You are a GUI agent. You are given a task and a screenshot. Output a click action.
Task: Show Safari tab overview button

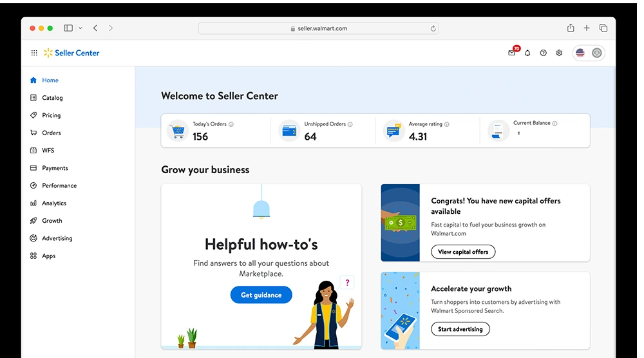tap(603, 28)
